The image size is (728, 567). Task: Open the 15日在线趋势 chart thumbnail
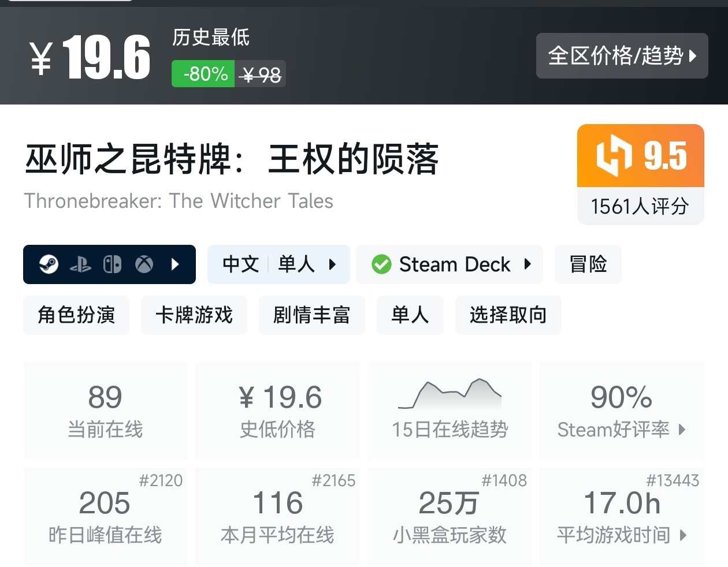(x=450, y=394)
